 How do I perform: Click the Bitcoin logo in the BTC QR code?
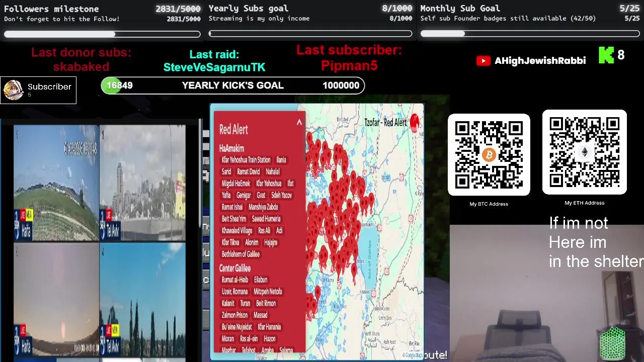[489, 155]
